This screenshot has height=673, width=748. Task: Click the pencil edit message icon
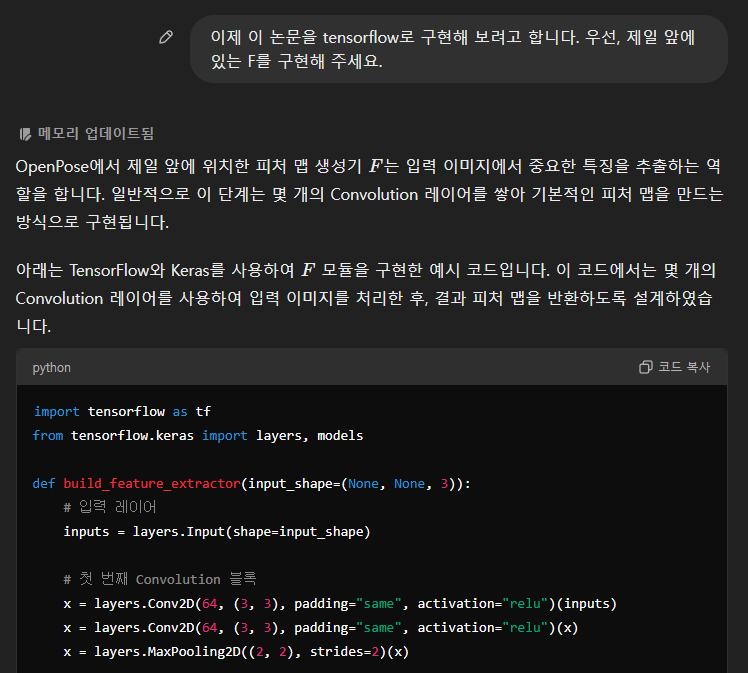(166, 37)
